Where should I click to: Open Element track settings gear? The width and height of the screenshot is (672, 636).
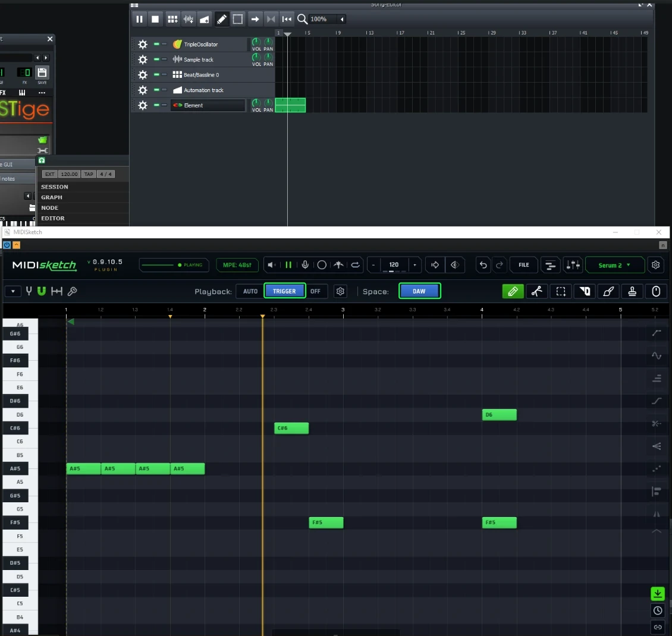click(x=143, y=105)
